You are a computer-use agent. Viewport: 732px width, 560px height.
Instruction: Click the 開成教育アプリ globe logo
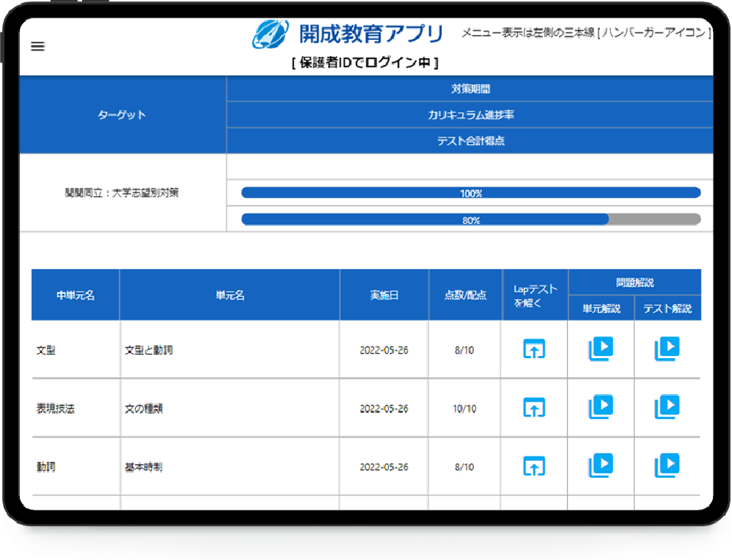(x=271, y=35)
